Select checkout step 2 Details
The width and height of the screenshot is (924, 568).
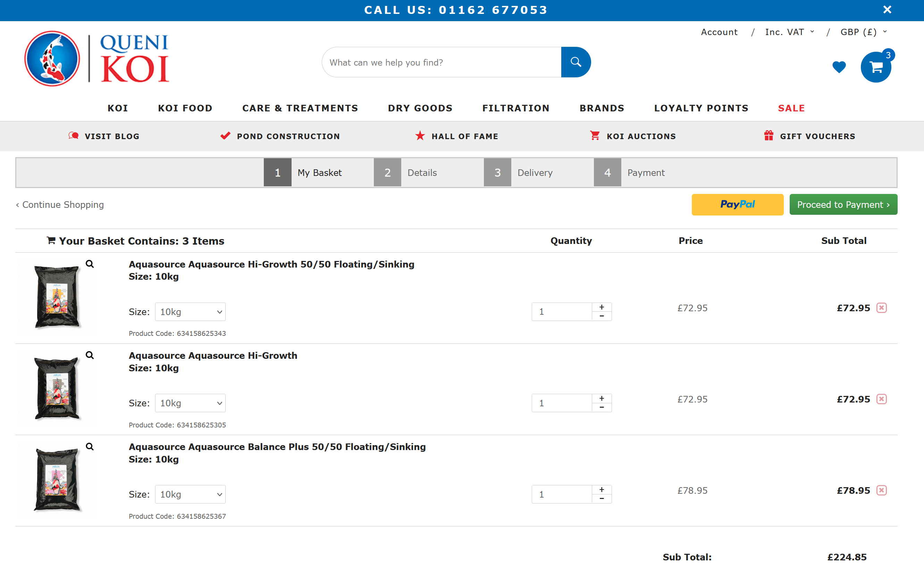(405, 172)
